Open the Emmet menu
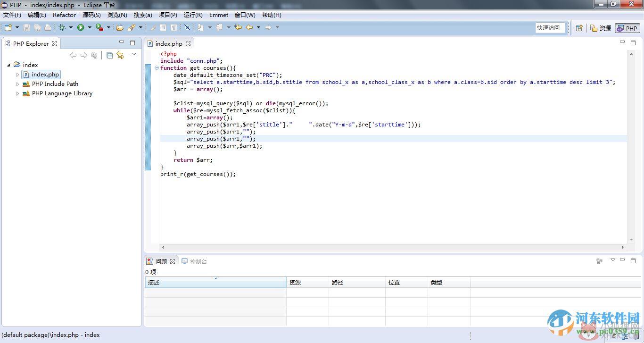The height and width of the screenshot is (343, 644). click(219, 15)
